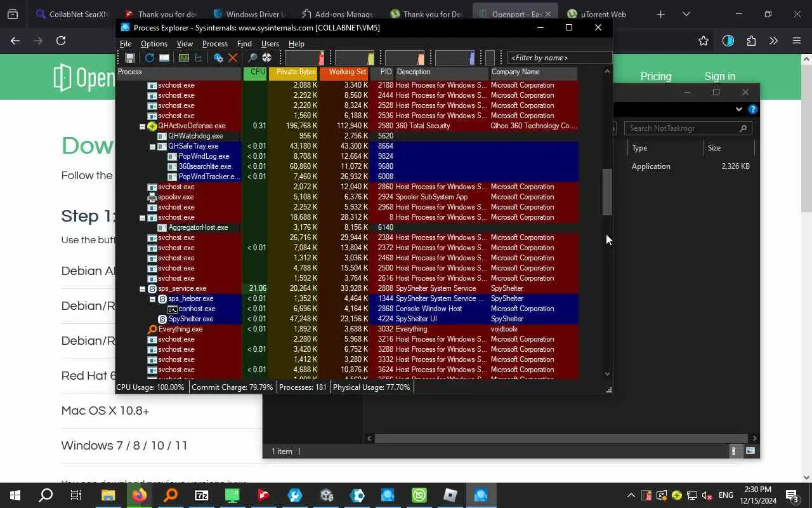This screenshot has height=508, width=812.
Task: Switch Explorer to large icons view button
Action: pyautogui.click(x=750, y=451)
